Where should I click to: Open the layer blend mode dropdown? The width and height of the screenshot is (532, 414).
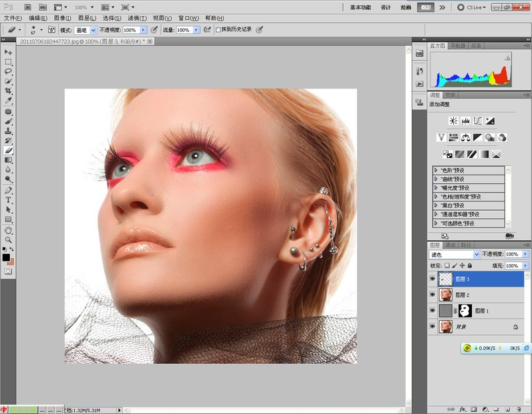[454, 255]
